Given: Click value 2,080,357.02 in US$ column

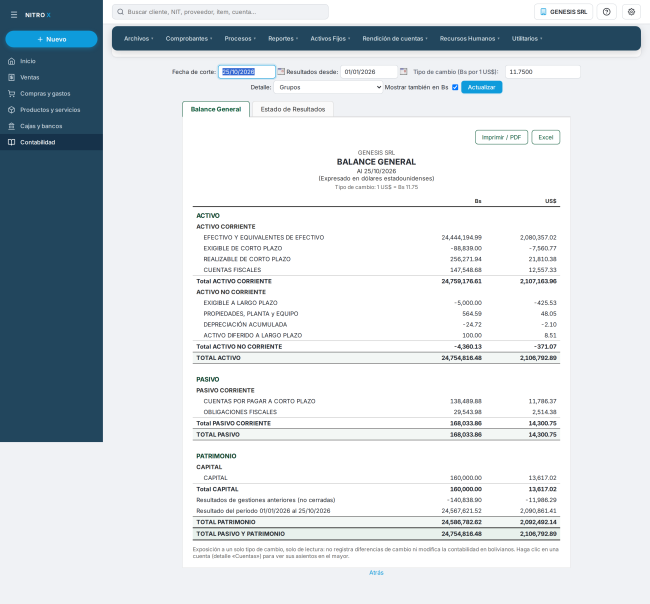Looking at the screenshot, I should [538, 238].
